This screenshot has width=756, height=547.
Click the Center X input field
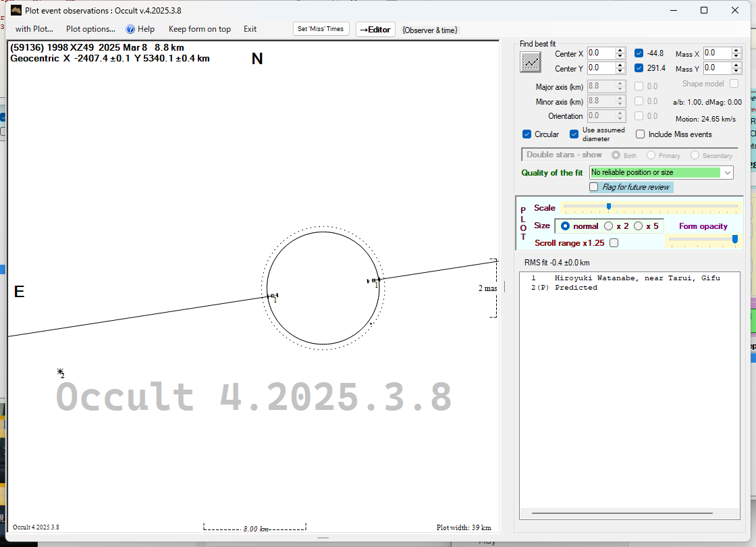(x=600, y=53)
